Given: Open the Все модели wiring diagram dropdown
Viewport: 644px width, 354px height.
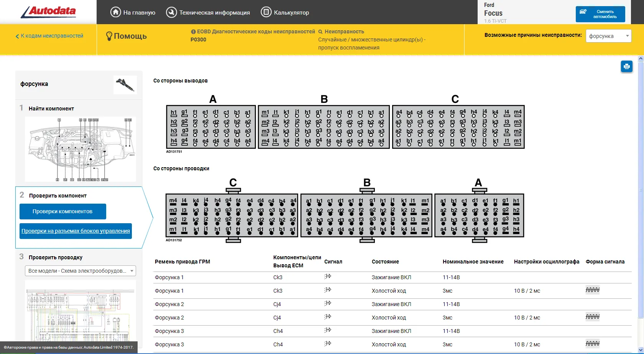Looking at the screenshot, I should tap(80, 271).
